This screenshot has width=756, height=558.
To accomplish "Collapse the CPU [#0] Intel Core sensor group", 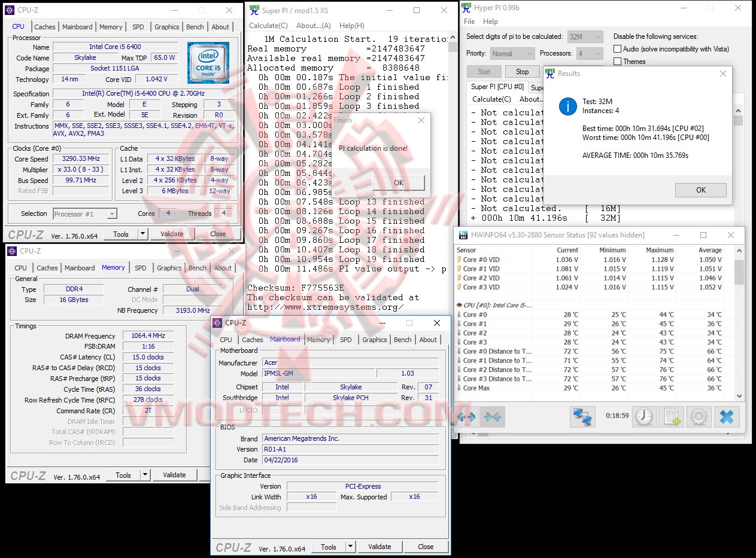I will 493,305.
